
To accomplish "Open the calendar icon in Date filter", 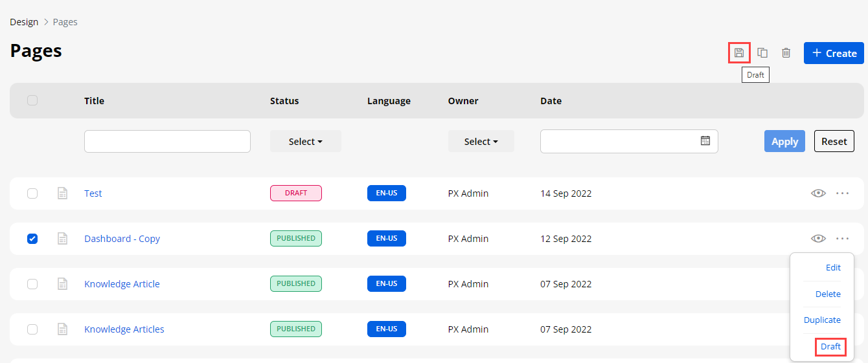I will tap(705, 140).
